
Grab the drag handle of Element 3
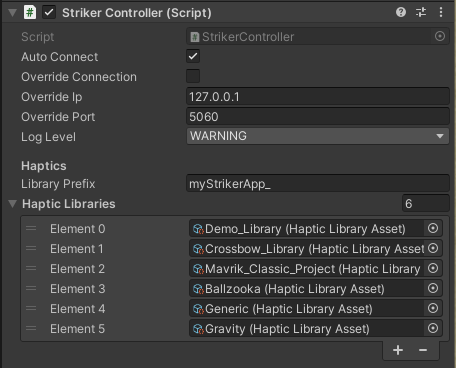[x=31, y=288]
